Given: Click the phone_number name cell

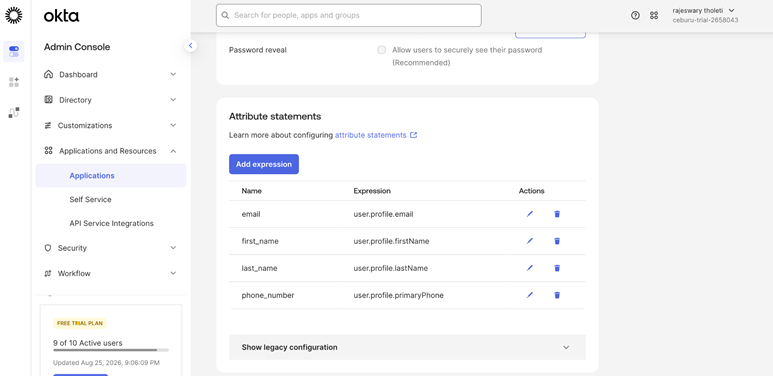Looking at the screenshot, I should click(x=268, y=295).
